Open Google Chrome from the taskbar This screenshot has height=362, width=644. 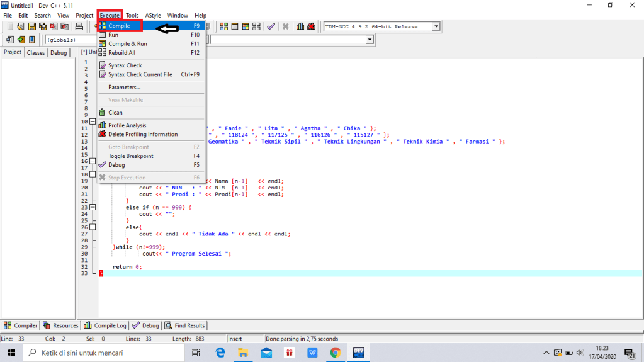click(x=335, y=353)
